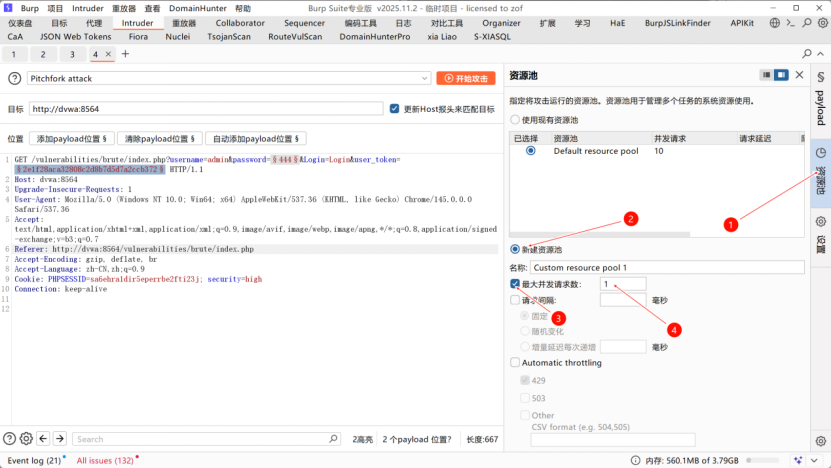The height and width of the screenshot is (468, 831).
Task: Open the payload side panel tab
Action: 821,106
